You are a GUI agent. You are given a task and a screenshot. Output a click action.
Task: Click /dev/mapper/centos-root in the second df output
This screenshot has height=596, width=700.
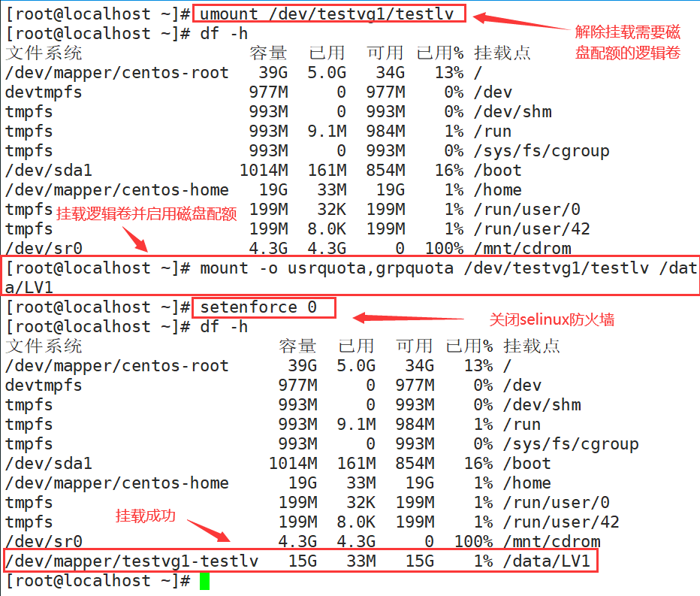click(x=117, y=366)
